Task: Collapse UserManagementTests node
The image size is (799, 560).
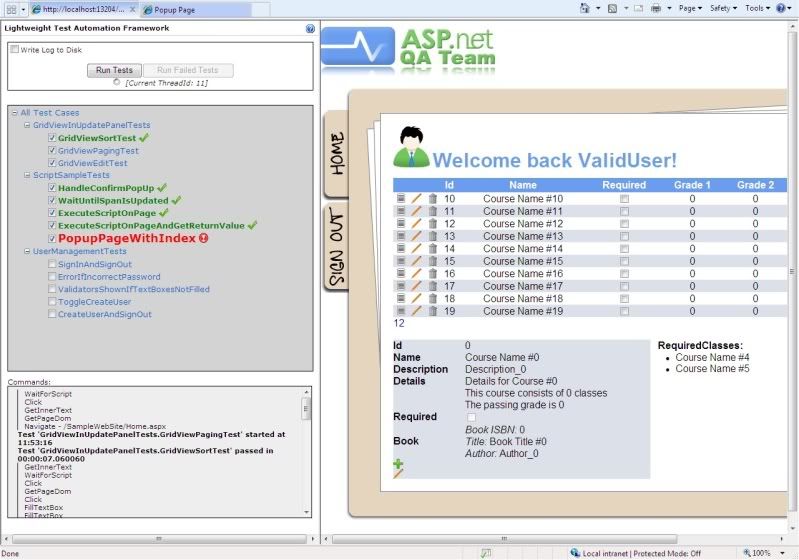Action: point(27,251)
